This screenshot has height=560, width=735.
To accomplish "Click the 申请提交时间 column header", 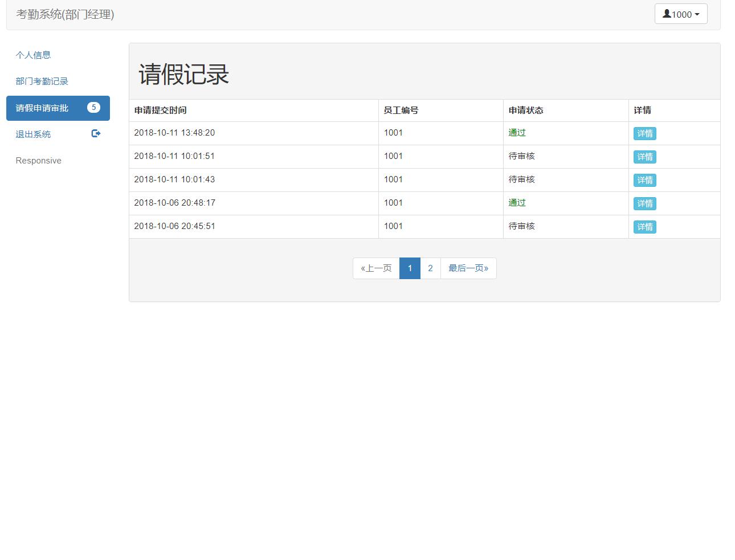I will click(x=160, y=111).
